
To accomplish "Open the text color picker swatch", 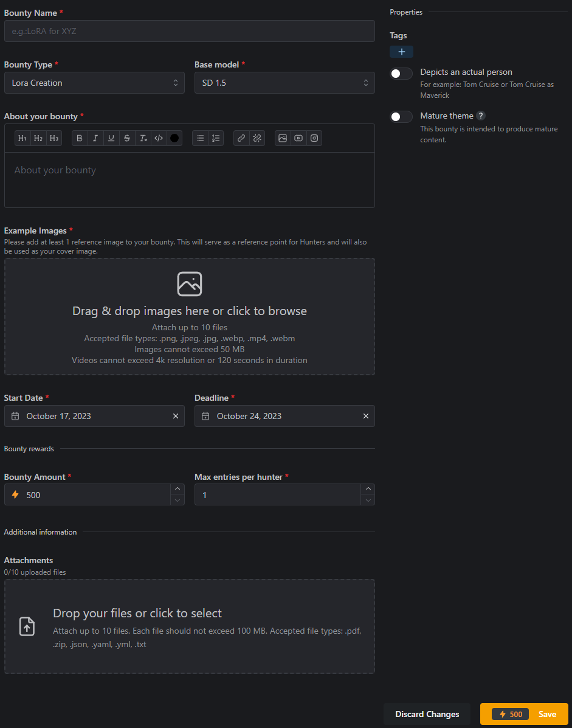I will coord(174,138).
